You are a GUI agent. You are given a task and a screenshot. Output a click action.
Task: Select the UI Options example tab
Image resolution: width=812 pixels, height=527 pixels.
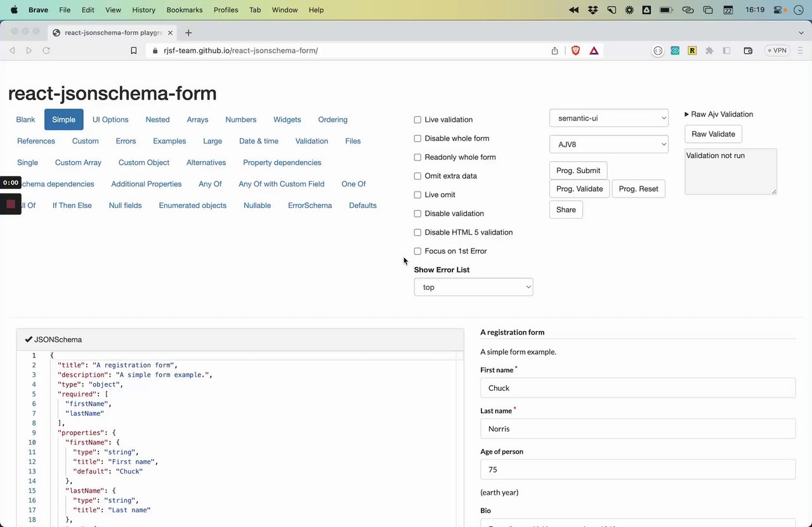pos(110,119)
